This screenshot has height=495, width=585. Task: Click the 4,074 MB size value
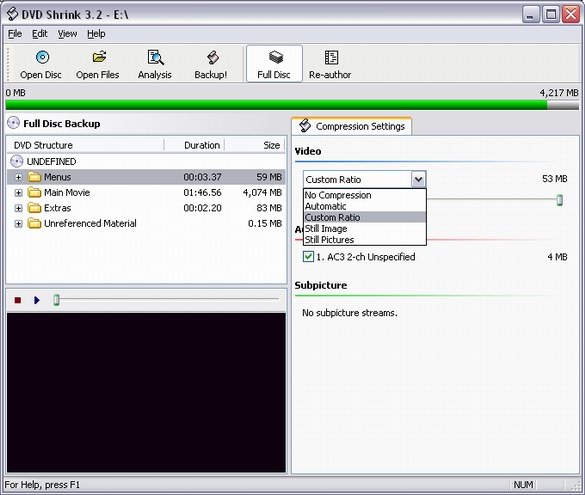262,192
